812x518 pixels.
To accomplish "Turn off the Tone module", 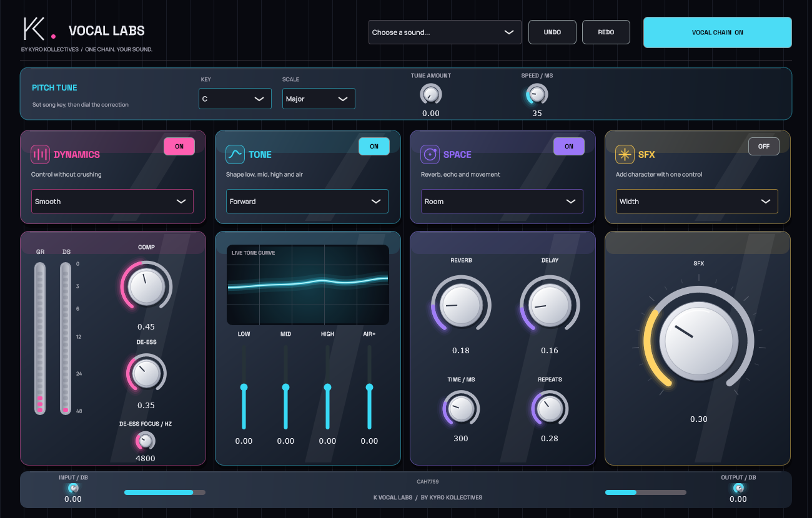I will click(x=374, y=147).
